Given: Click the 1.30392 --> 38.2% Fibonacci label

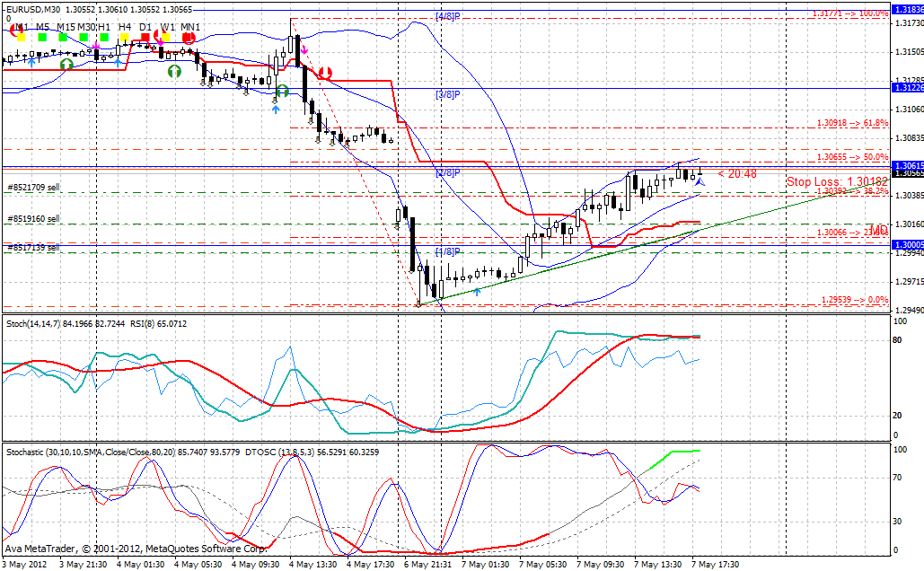Looking at the screenshot, I should pos(852,191).
